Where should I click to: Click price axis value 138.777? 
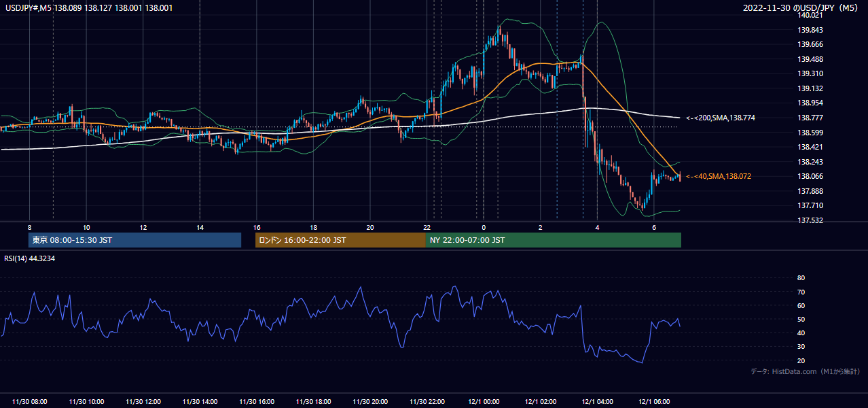pos(810,118)
